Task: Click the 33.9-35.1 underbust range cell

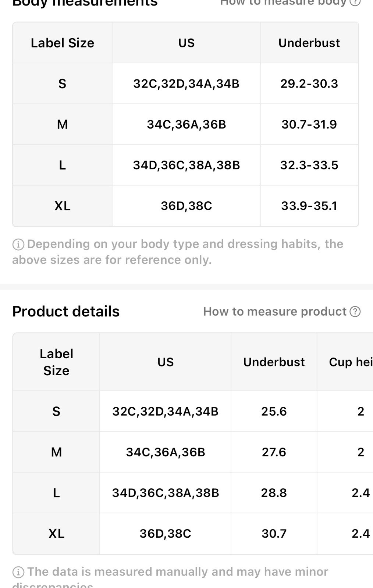Action: pos(309,206)
